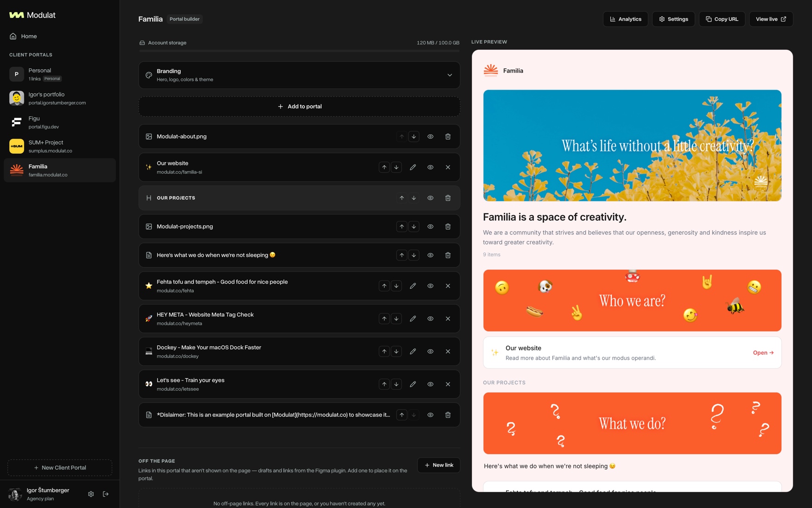Delete Modulat-projects.png
The width and height of the screenshot is (812, 508).
point(448,227)
